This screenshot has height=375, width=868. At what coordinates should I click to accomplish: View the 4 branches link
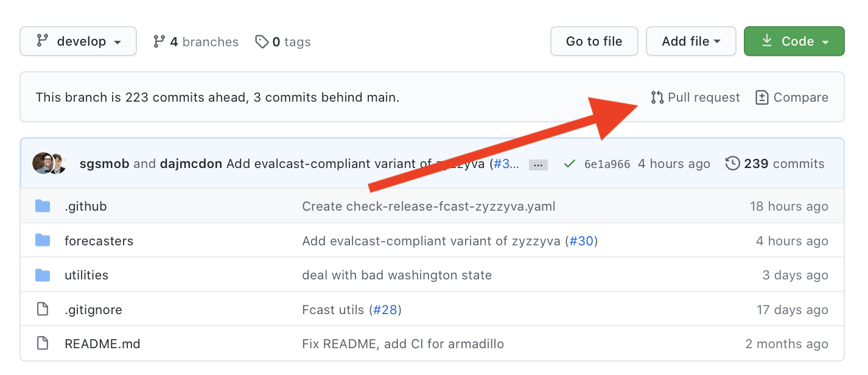(195, 42)
